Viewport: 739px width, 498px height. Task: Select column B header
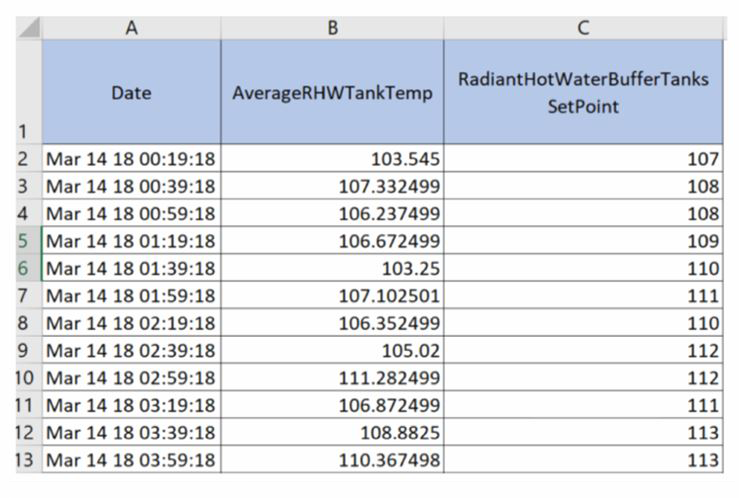(332, 28)
